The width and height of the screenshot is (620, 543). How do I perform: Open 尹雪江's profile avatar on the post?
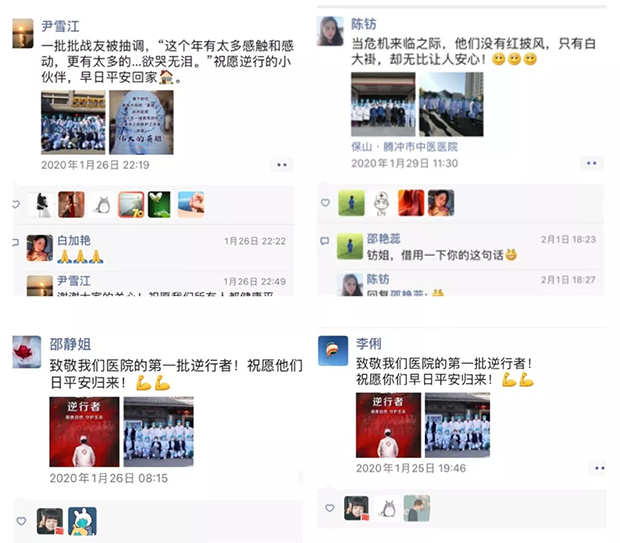(23, 33)
